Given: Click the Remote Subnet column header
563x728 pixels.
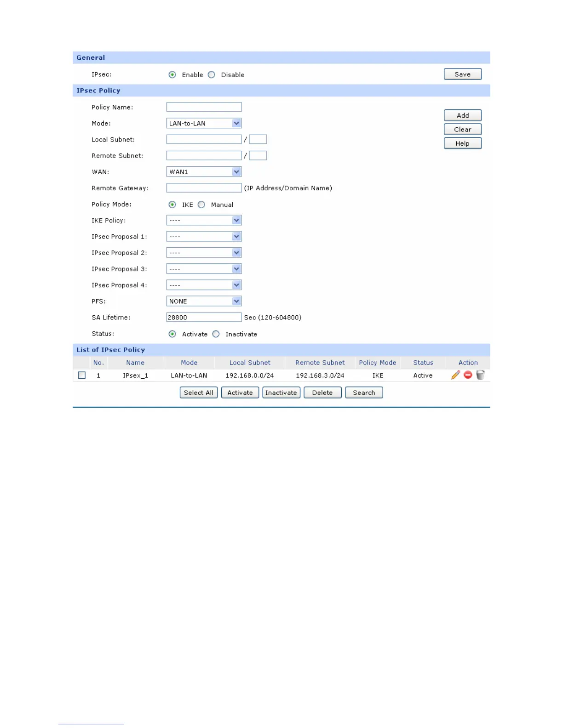Looking at the screenshot, I should click(x=320, y=363).
